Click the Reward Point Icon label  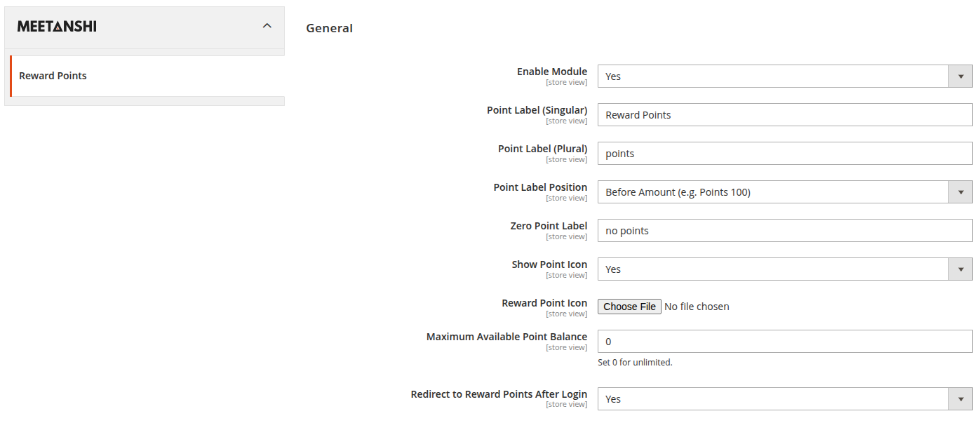pos(544,303)
